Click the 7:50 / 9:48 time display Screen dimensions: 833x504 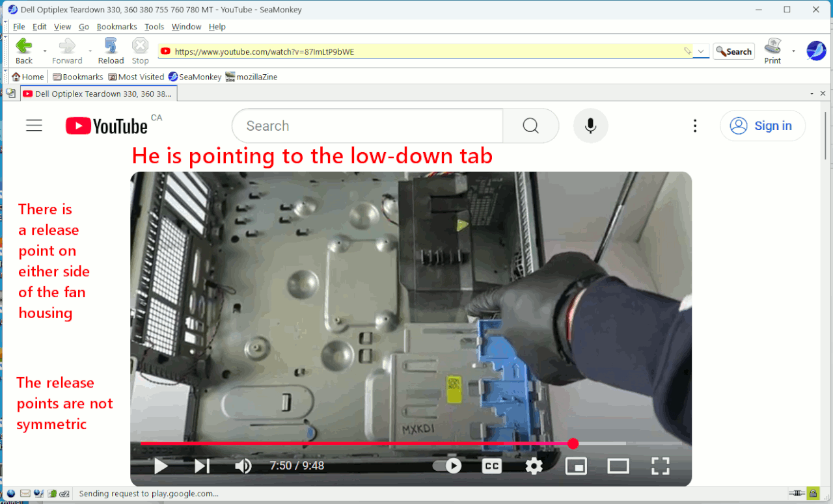pyautogui.click(x=297, y=466)
